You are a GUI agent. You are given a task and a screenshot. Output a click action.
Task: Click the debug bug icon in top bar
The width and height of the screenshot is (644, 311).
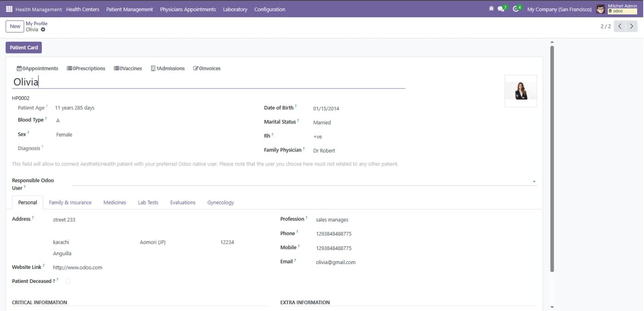[x=491, y=9]
